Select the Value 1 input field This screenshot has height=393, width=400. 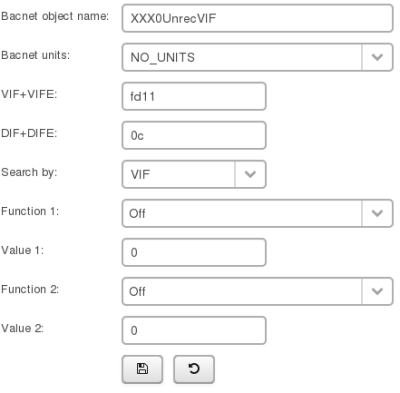(x=194, y=252)
